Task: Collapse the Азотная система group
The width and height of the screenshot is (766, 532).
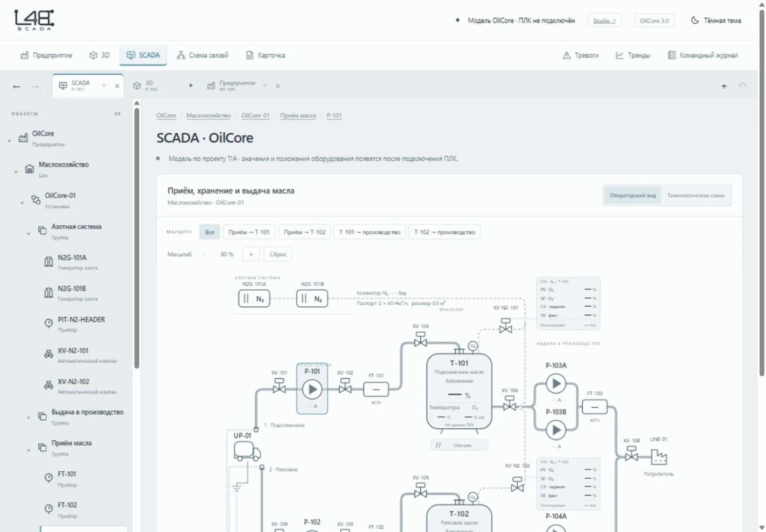Action: (28, 233)
